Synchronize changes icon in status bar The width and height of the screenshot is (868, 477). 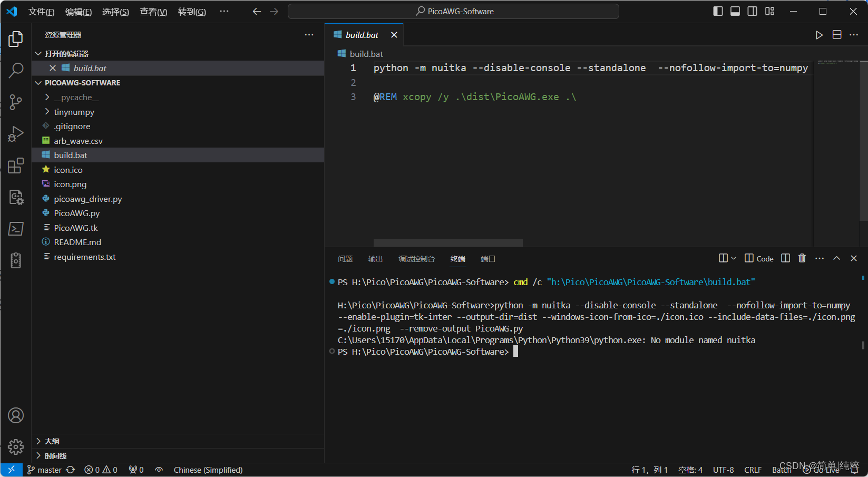pyautogui.click(x=71, y=470)
